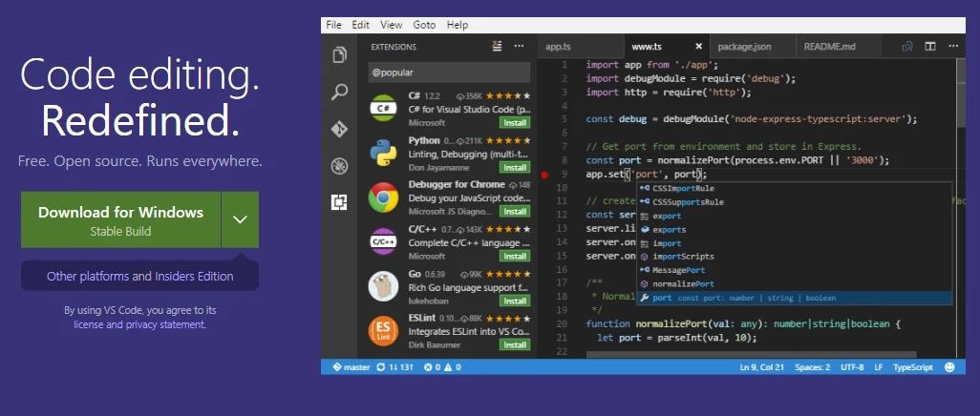Click the open changes icon in editor toolbar
Screen dimensions: 980x416
pos(907,46)
